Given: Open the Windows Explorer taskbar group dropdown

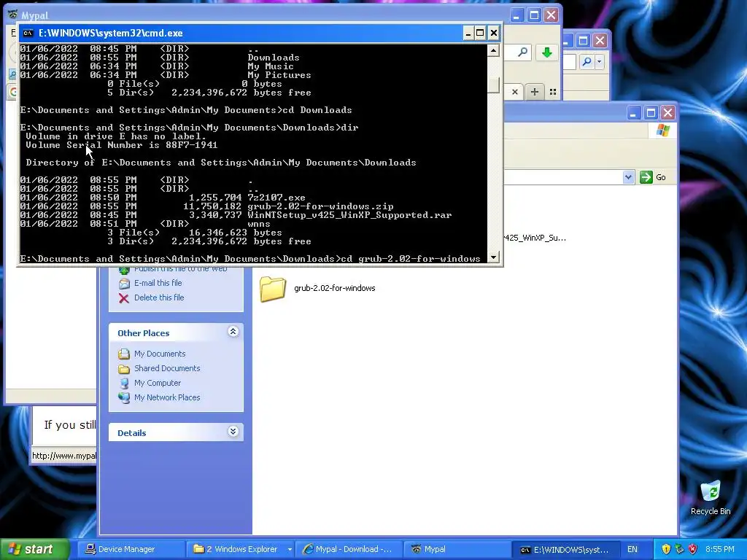Looking at the screenshot, I should coord(289,550).
